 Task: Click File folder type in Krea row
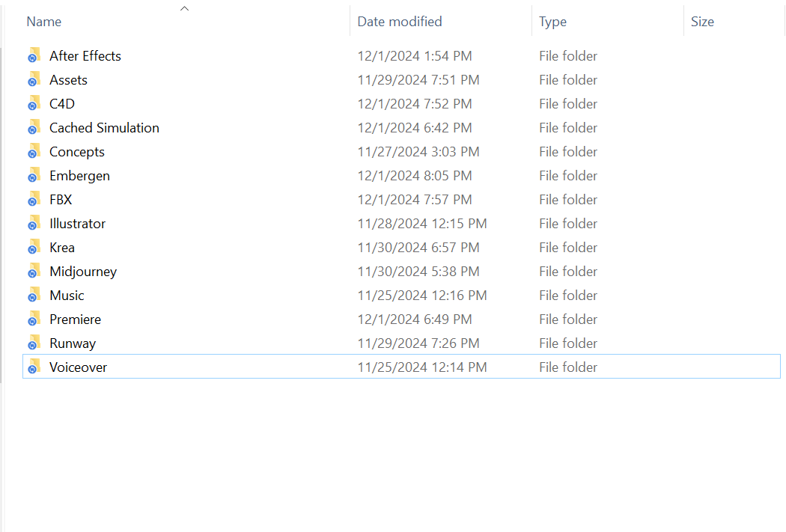click(568, 248)
